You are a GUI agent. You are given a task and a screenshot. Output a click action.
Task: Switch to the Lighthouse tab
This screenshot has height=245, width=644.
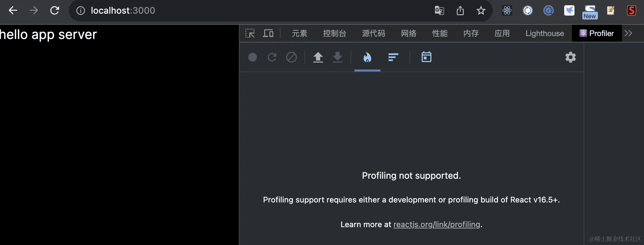click(545, 33)
